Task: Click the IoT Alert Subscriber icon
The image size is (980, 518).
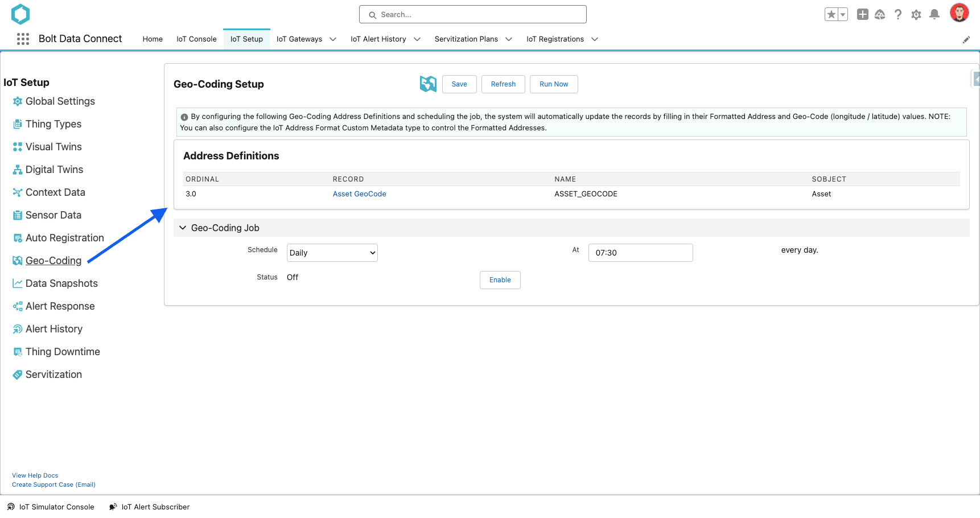Action: [x=113, y=507]
